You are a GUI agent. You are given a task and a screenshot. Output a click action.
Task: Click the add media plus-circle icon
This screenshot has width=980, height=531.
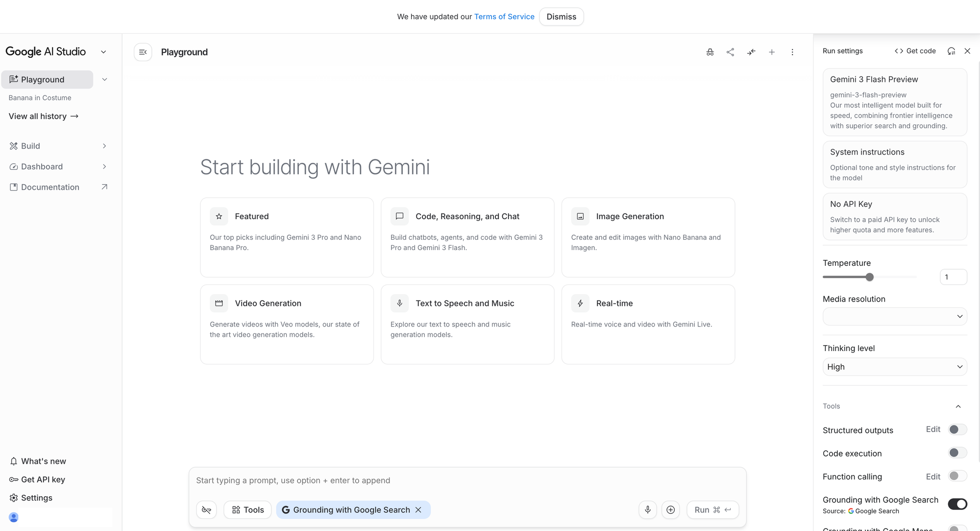tap(671, 510)
